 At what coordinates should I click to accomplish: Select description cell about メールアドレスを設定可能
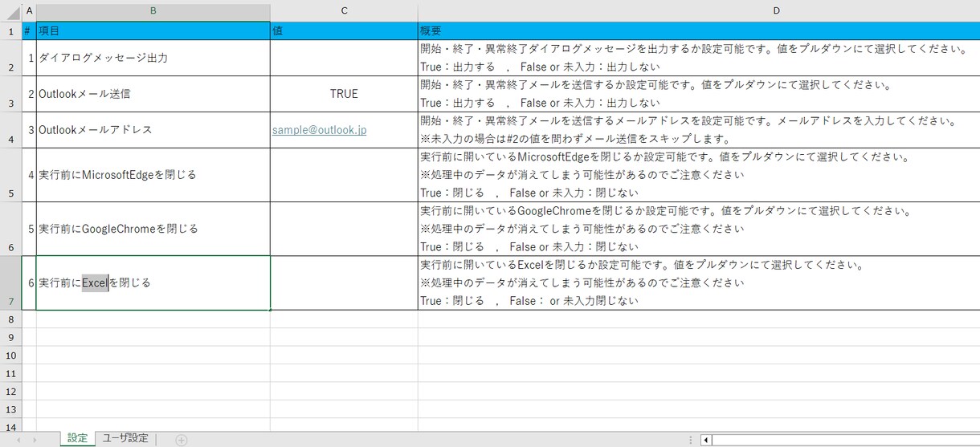coord(699,130)
